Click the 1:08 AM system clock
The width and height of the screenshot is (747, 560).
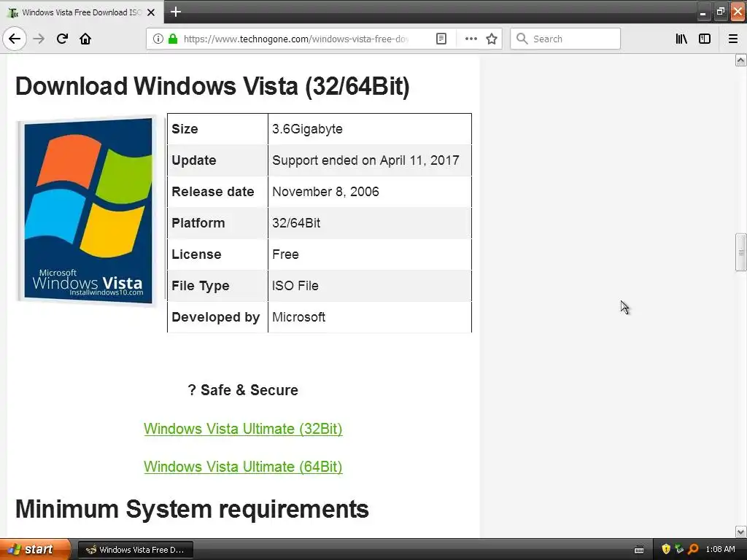coord(720,550)
